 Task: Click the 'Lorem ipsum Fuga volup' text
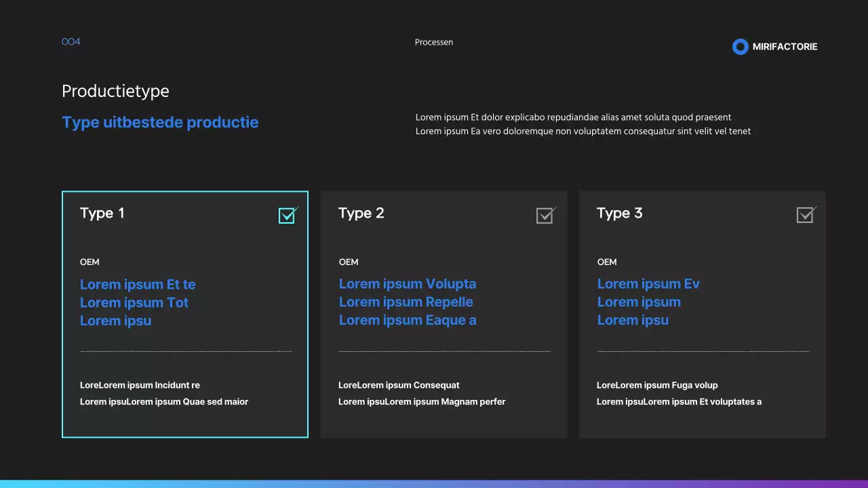(x=657, y=386)
